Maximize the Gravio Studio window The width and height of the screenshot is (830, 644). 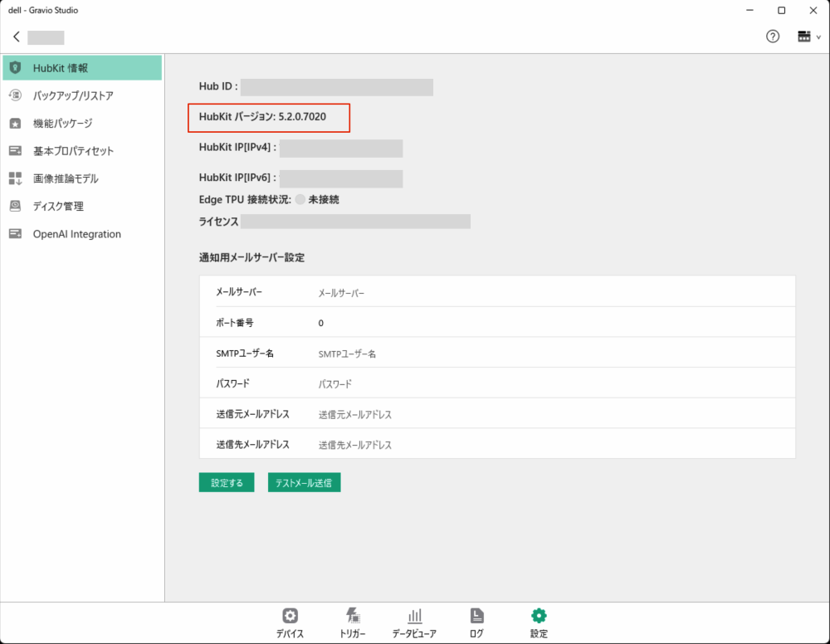pos(781,10)
